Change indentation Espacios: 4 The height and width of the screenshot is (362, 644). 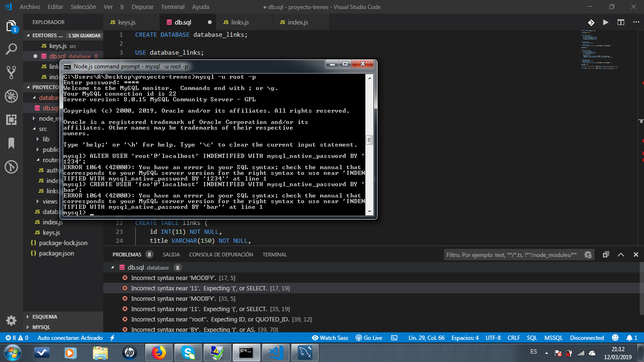pyautogui.click(x=465, y=338)
